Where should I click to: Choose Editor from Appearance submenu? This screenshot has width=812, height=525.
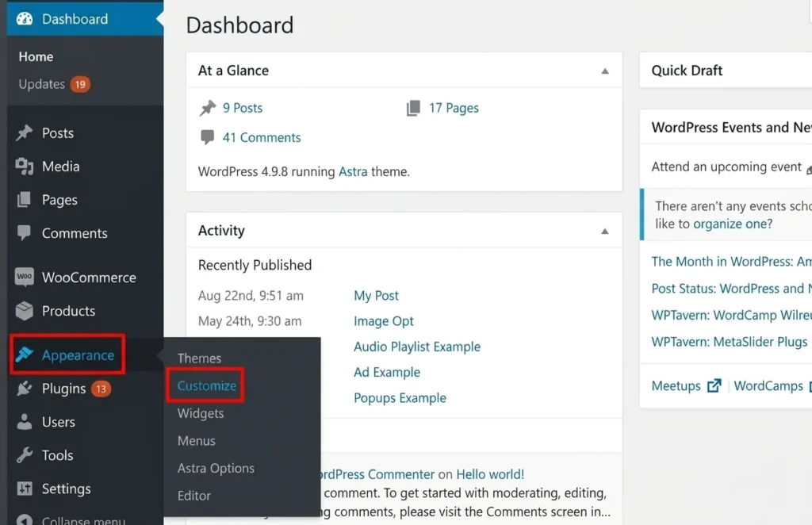[x=193, y=496]
